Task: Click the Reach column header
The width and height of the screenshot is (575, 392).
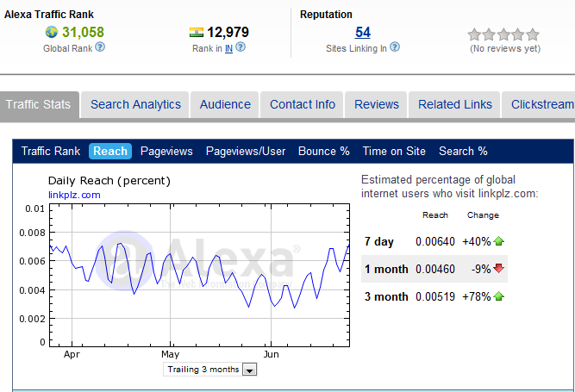Action: coord(435,215)
